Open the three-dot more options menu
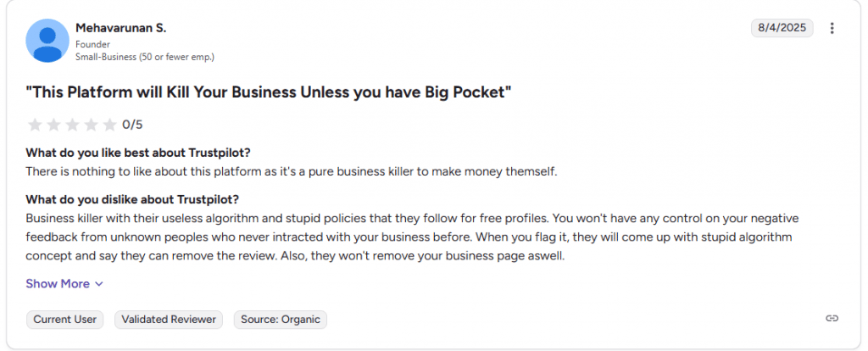The image size is (868, 351). point(832,28)
